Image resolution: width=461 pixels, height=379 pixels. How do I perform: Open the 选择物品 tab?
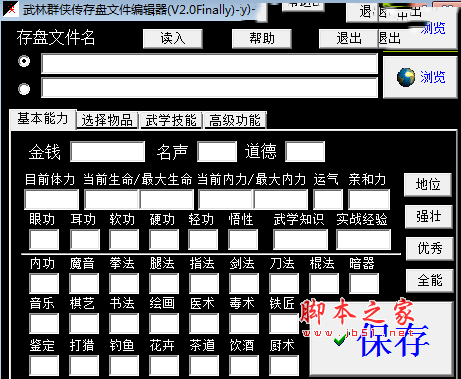[x=107, y=120]
